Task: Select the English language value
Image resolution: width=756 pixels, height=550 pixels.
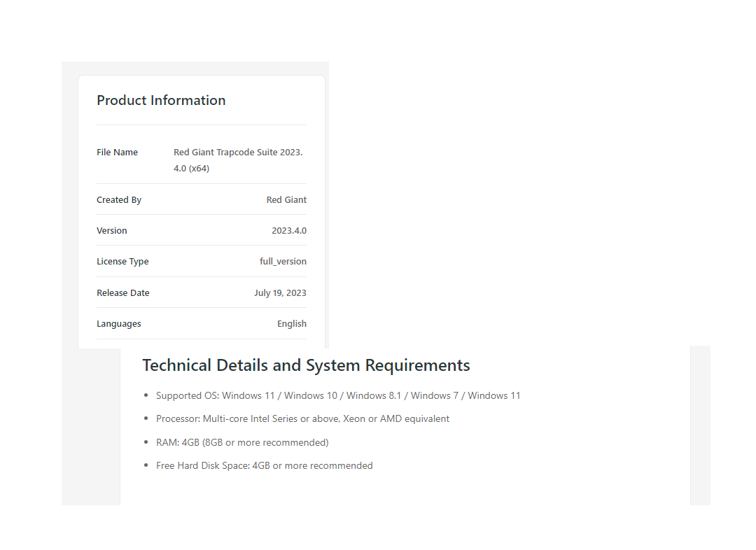Action: [x=291, y=324]
